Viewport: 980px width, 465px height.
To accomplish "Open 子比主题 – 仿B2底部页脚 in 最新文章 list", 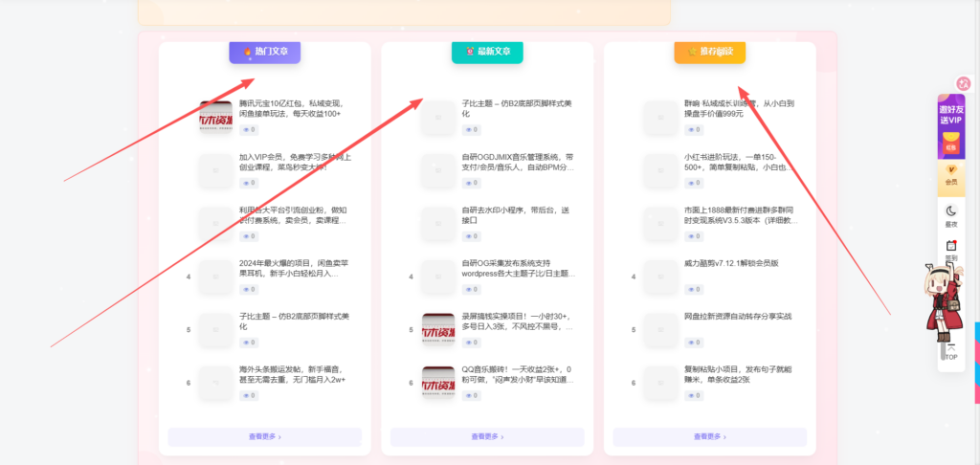I will pyautogui.click(x=516, y=109).
